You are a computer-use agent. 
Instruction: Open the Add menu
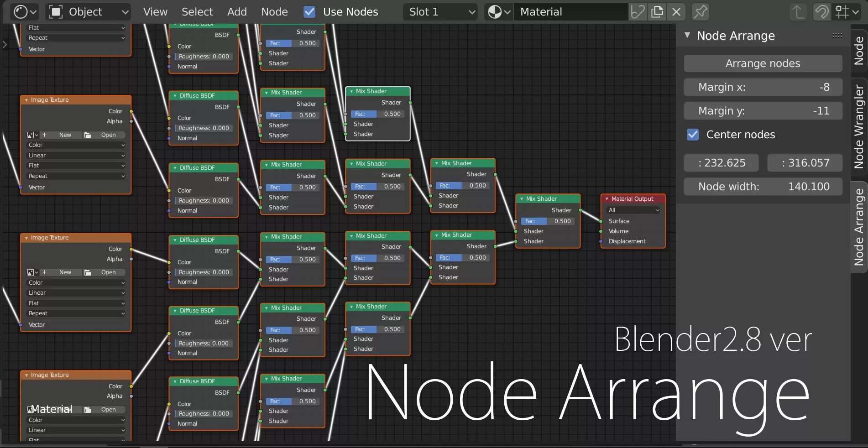pyautogui.click(x=237, y=12)
